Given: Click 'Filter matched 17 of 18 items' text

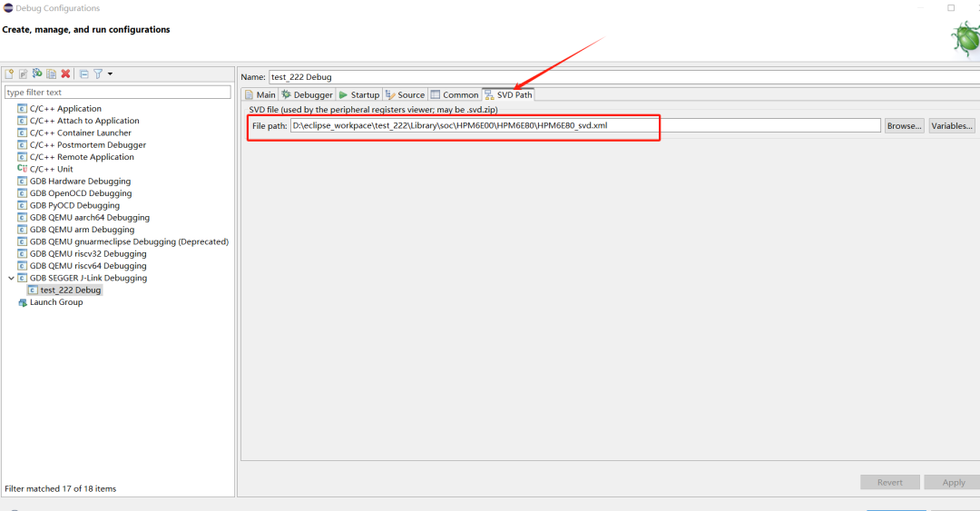Looking at the screenshot, I should click(61, 488).
